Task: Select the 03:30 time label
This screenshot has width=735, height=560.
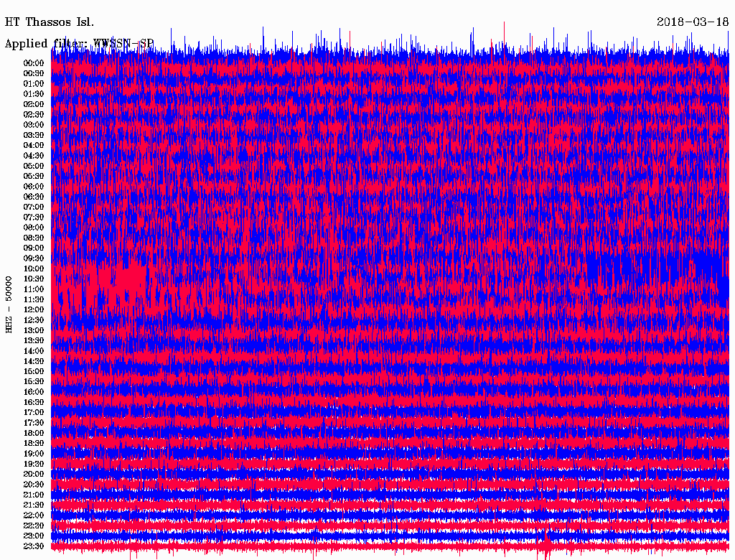Action: coord(34,135)
